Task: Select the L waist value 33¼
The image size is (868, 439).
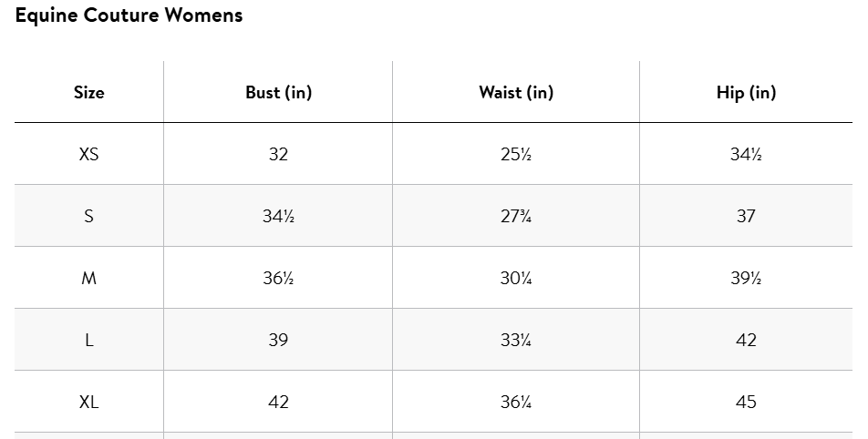Action: point(516,340)
